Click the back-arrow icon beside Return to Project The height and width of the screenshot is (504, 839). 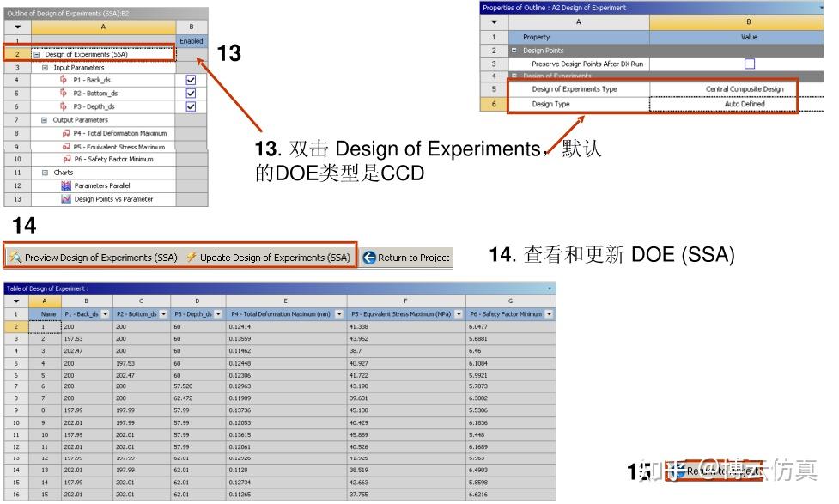tap(371, 258)
